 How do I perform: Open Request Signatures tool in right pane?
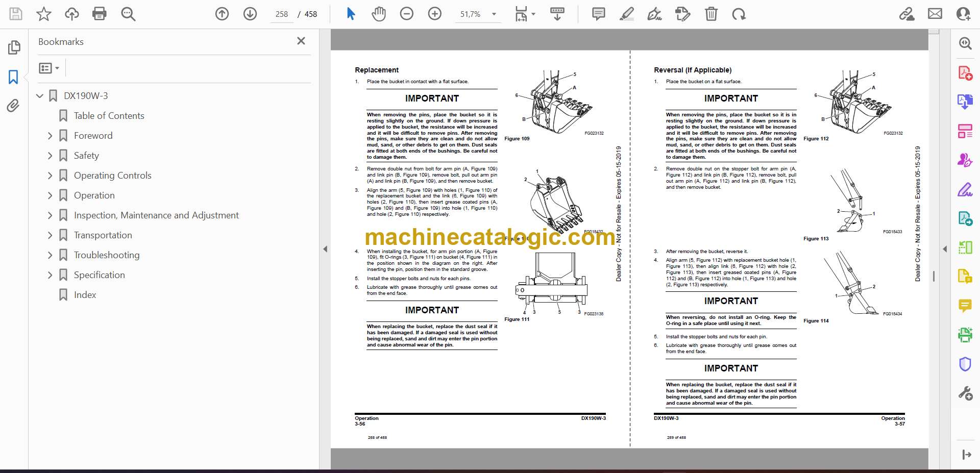click(965, 161)
